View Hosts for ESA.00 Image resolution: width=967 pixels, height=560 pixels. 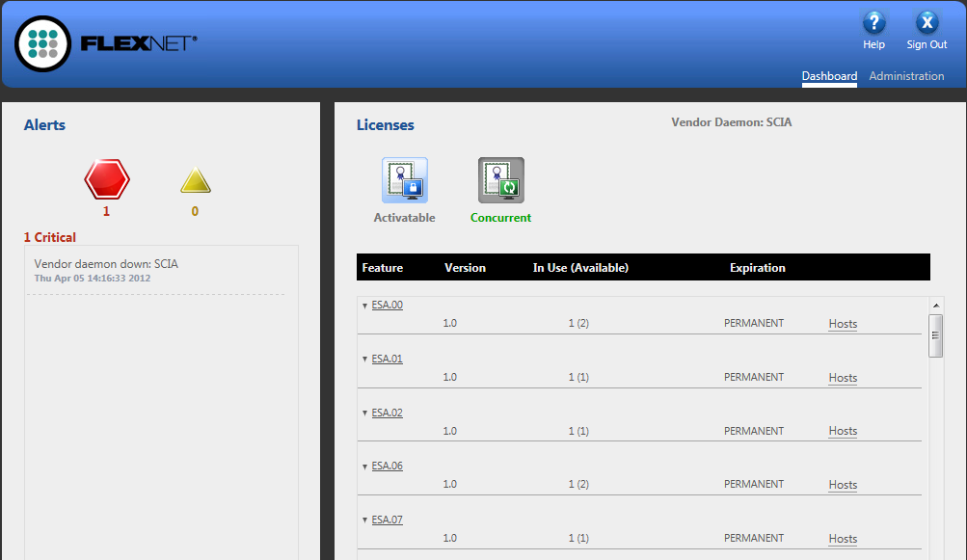click(x=843, y=324)
